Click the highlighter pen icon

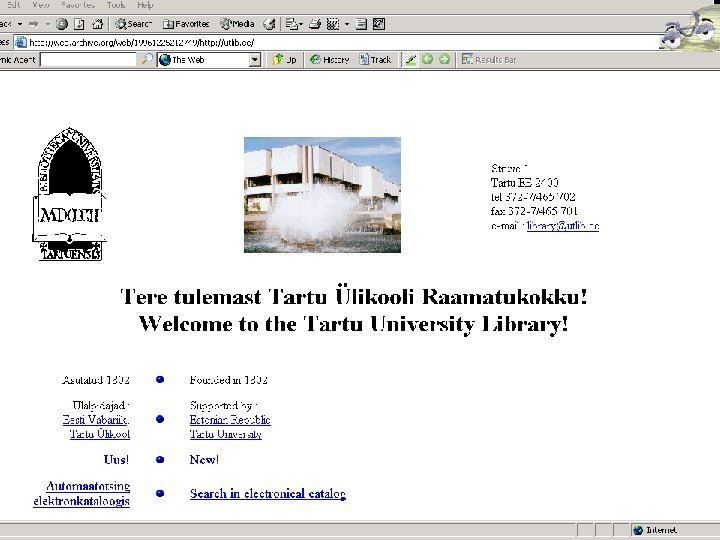point(411,60)
